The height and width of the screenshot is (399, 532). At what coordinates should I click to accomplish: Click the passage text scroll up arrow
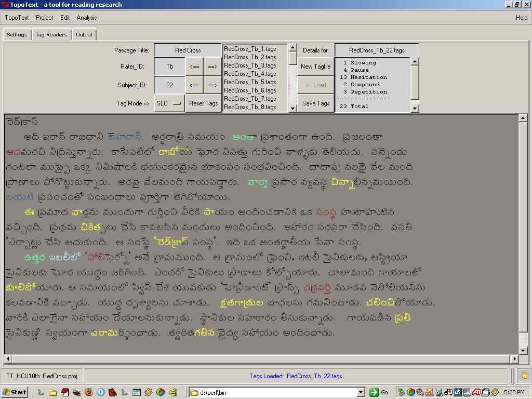pyautogui.click(x=523, y=118)
